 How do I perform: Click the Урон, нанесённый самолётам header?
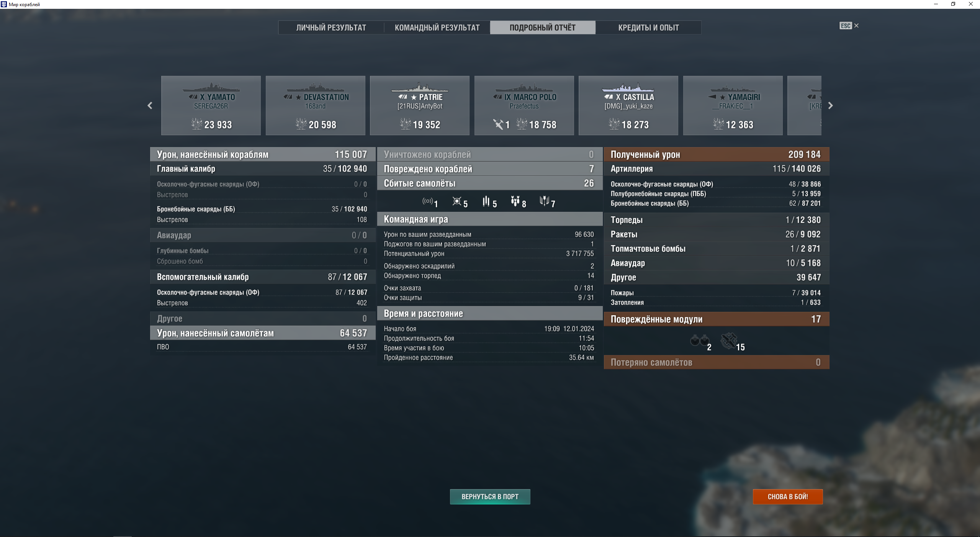click(262, 333)
